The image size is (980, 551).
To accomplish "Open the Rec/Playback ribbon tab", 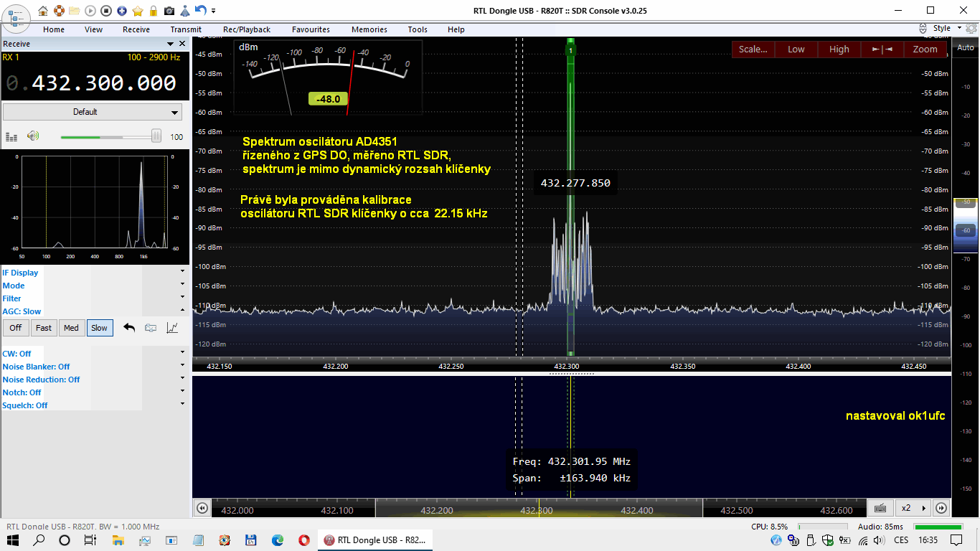I will pos(247,29).
